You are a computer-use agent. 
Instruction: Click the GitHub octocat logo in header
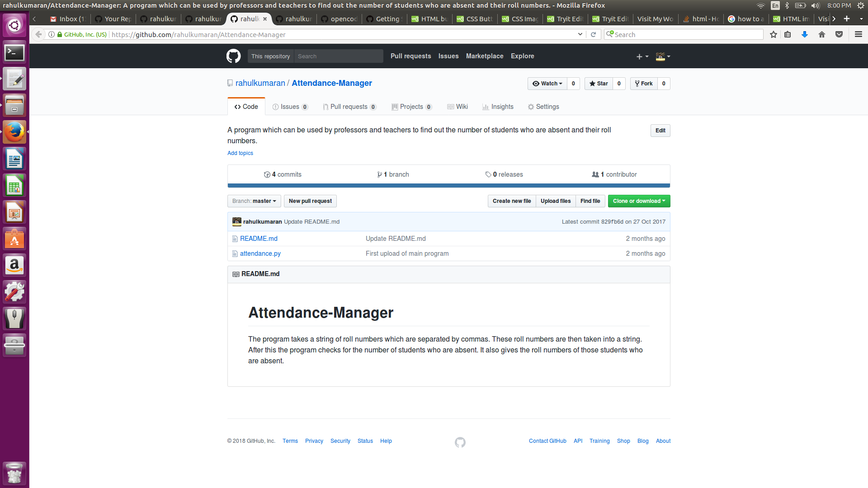click(233, 56)
